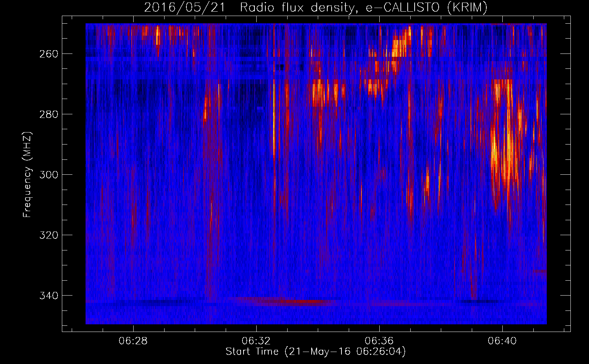
Task: Click the 260 frequency tick label
Action: click(x=48, y=54)
